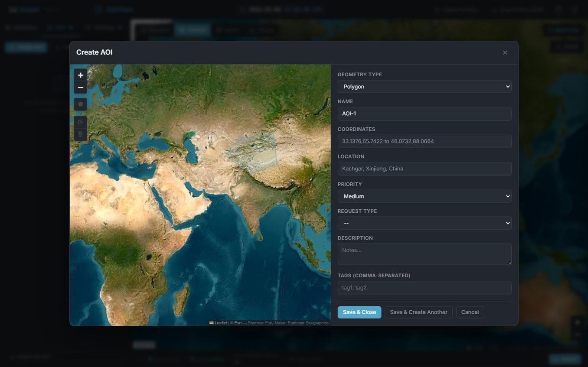Click the Name field containing AOI-1

(x=424, y=114)
